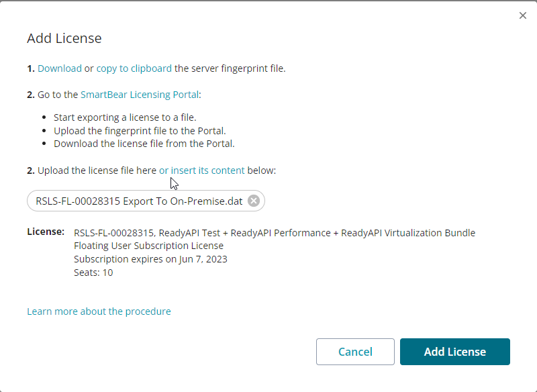Image resolution: width=537 pixels, height=392 pixels.
Task: Remove the RSLS-FL-00028315 license file
Action: [x=254, y=200]
